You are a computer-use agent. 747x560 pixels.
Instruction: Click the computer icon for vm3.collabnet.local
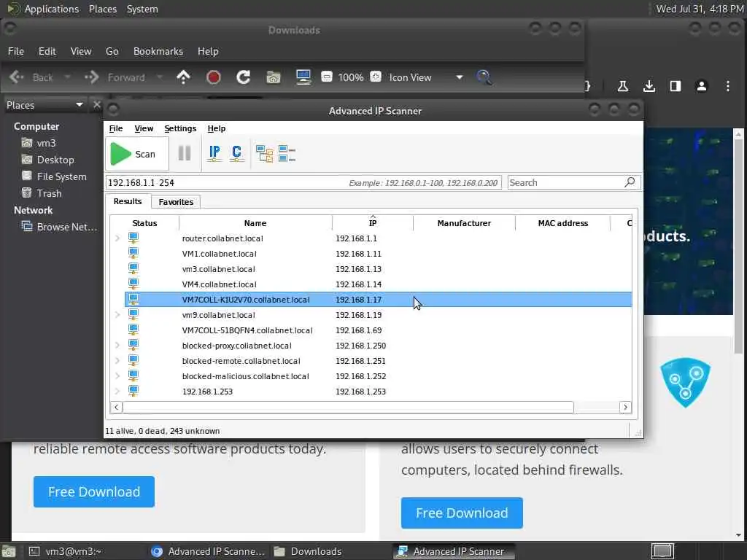[133, 268]
